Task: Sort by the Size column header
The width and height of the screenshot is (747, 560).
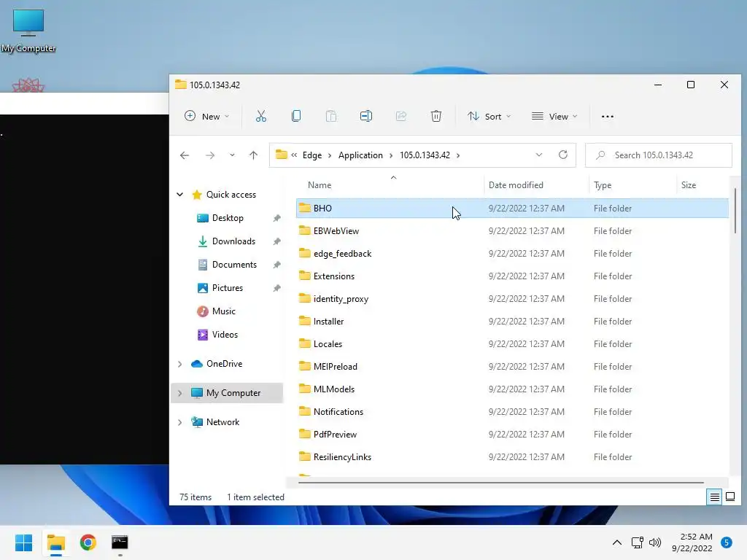Action: (703, 184)
